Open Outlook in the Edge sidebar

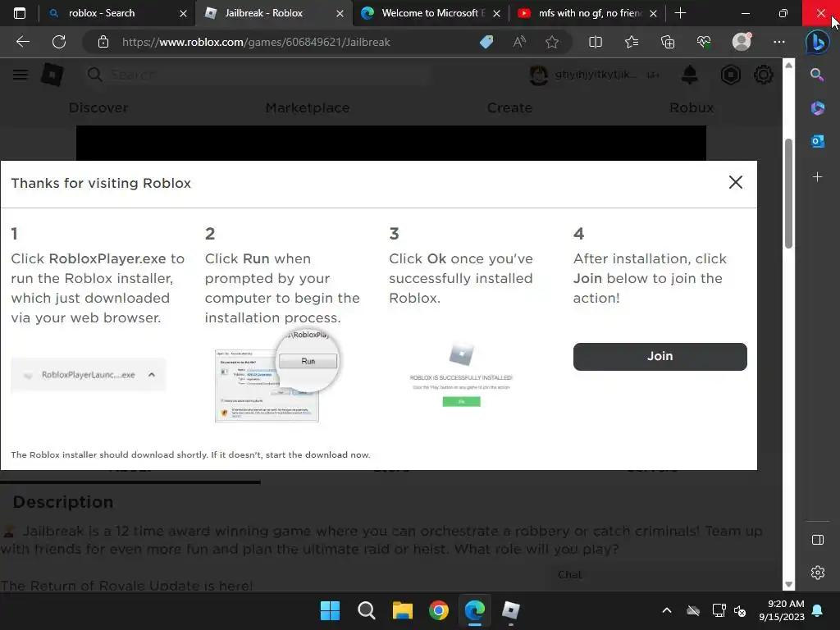(818, 141)
